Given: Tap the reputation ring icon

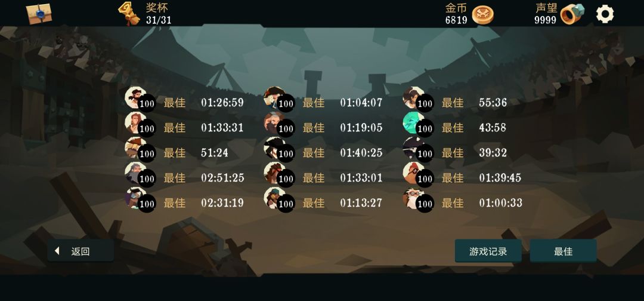Looking at the screenshot, I should (572, 14).
